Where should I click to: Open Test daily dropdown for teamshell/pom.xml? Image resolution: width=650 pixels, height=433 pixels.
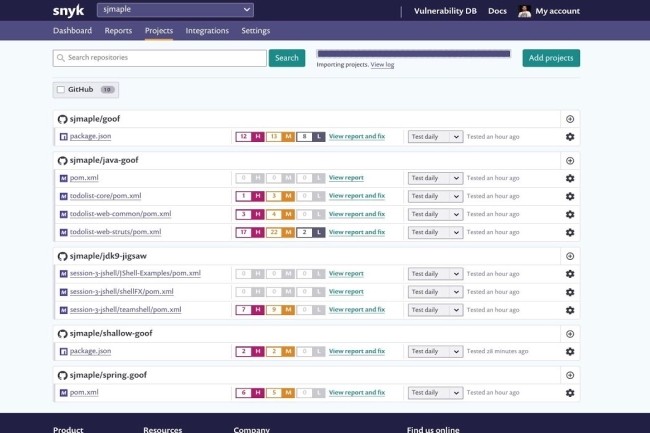[435, 310]
